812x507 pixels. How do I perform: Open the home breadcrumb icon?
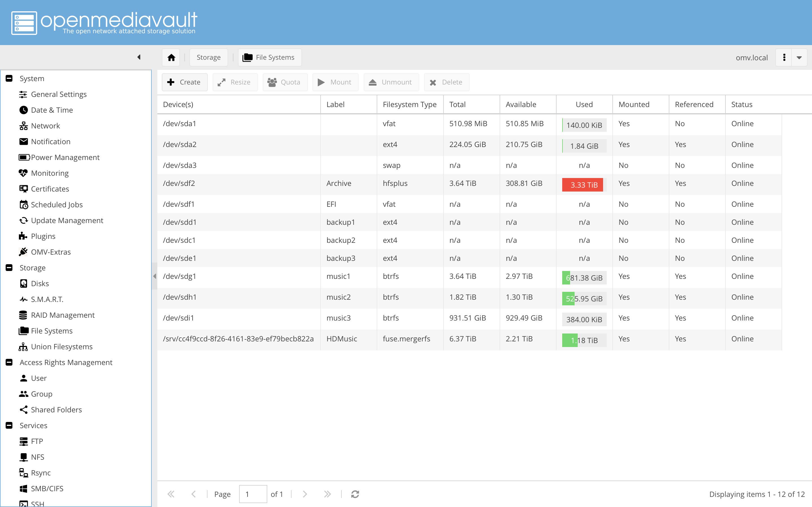tap(171, 57)
